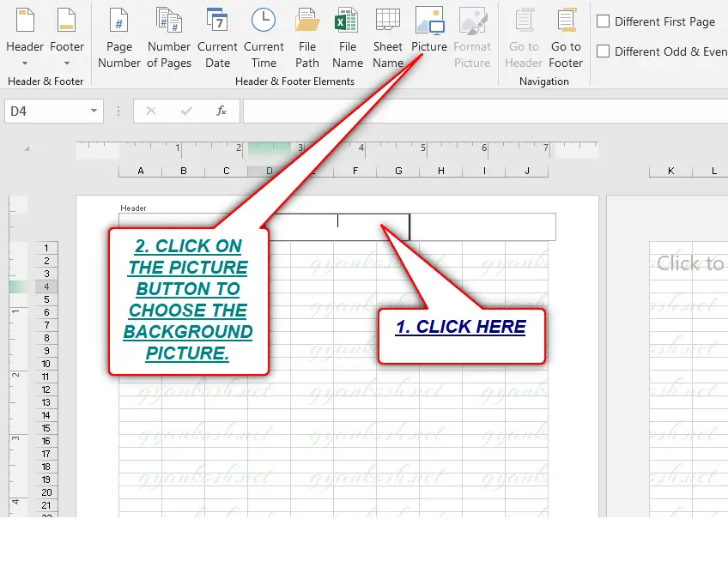Screen dimensions: 728x573
Task: Select column K header
Action: (670, 171)
